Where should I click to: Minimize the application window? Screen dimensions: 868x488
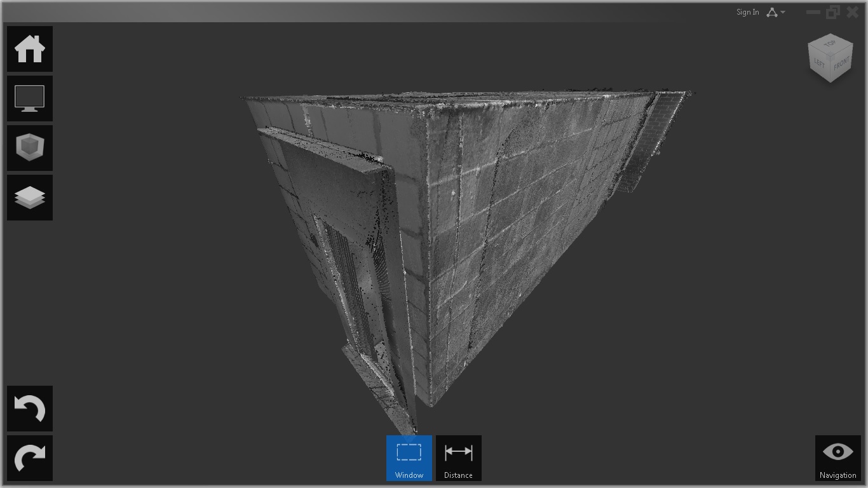[x=813, y=12]
